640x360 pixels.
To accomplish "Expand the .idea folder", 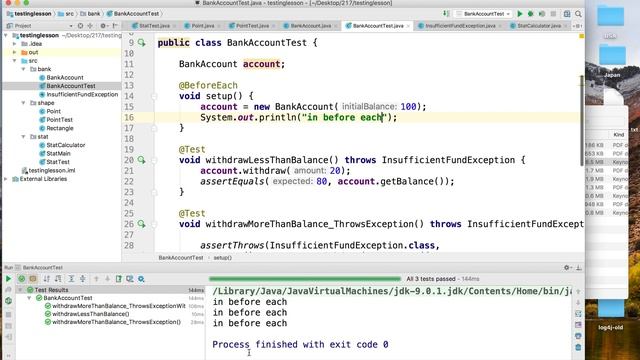I will (x=14, y=44).
